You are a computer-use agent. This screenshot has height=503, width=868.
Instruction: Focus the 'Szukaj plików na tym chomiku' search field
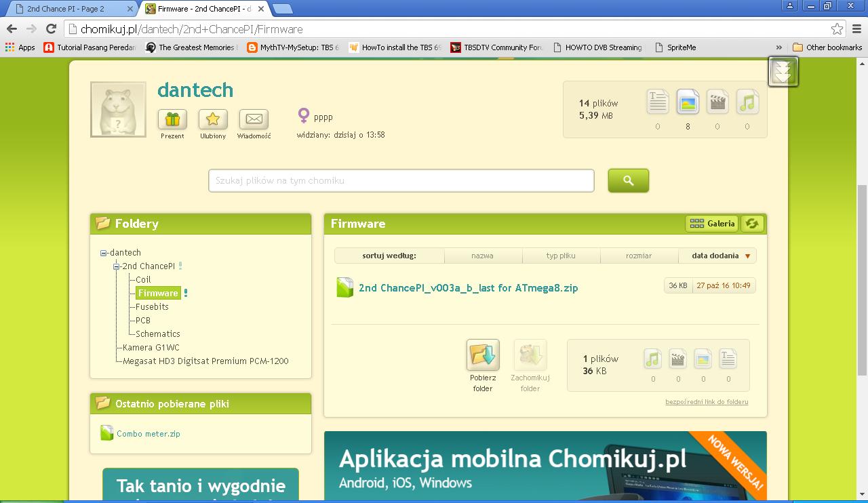401,180
